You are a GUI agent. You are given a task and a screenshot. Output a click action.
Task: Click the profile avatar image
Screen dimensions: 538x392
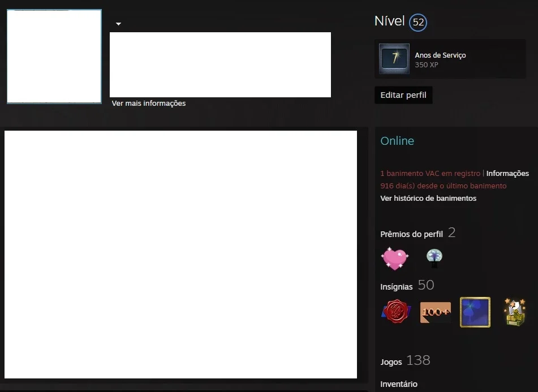click(x=54, y=56)
